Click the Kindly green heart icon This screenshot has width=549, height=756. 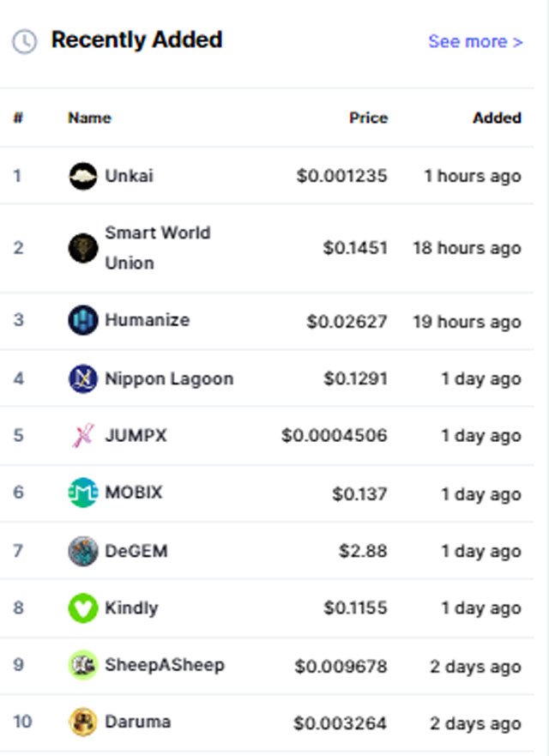[83, 608]
